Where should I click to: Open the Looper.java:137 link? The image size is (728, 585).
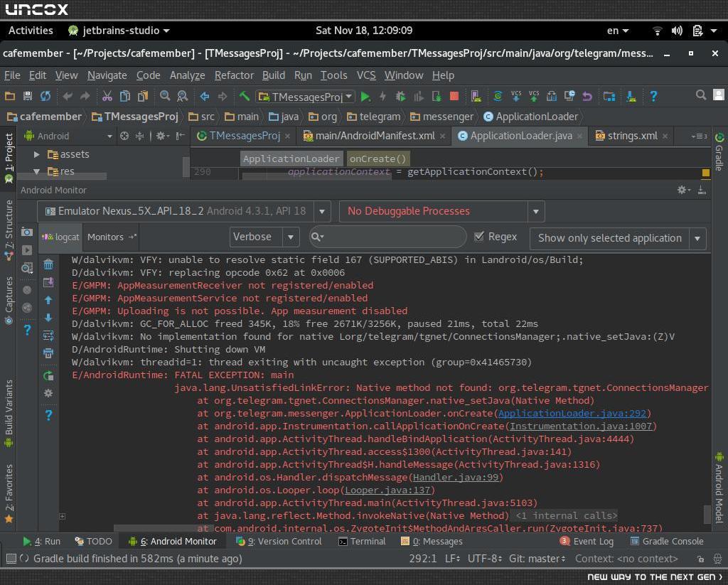(x=388, y=490)
